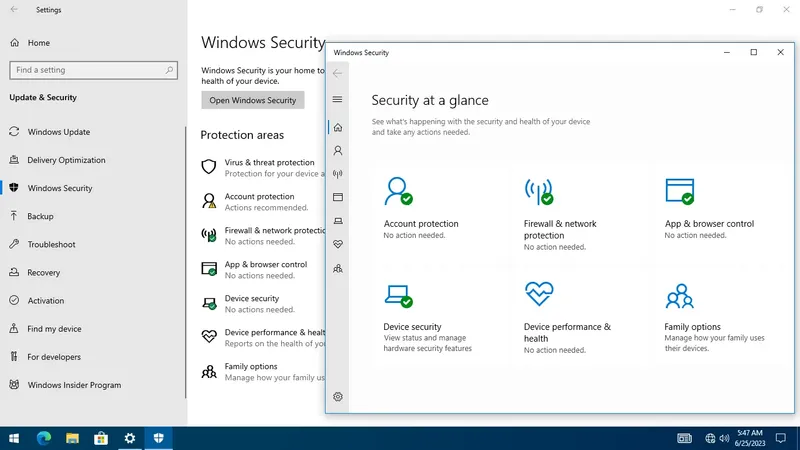Image resolution: width=800 pixels, height=450 pixels.
Task: Switch to Windows Security in taskbar
Action: pos(159,438)
